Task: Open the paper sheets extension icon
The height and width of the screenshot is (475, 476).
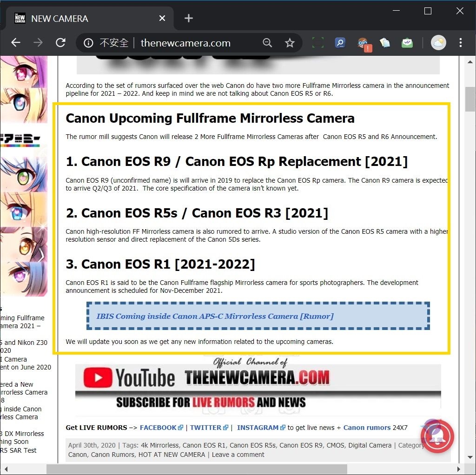Action: [x=384, y=43]
